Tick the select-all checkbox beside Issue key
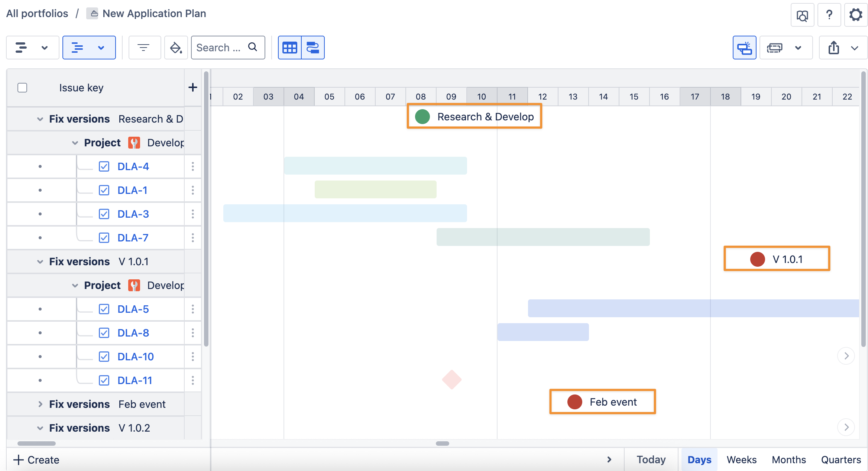This screenshot has height=471, width=868. [x=22, y=88]
